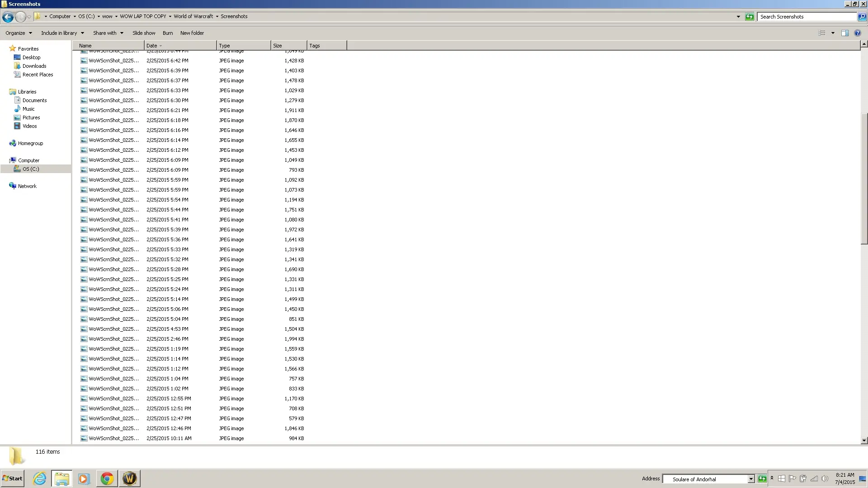This screenshot has height=488, width=868.
Task: Click the vertical scrollbar thumb
Action: pos(864,178)
